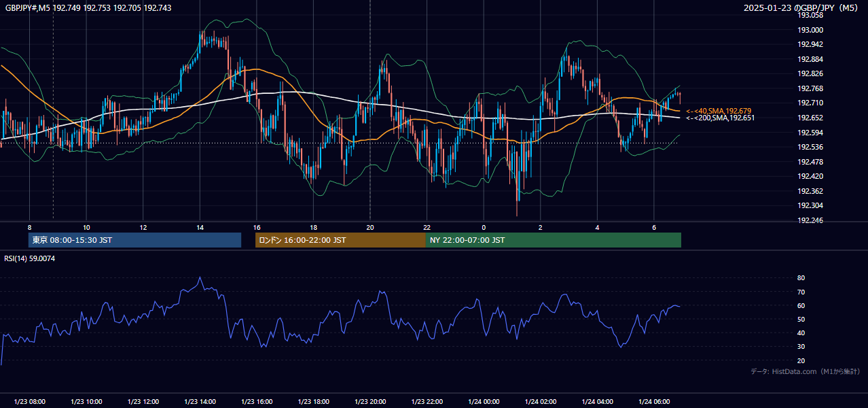Click price axis value 192.246
Screen dimensions: 868x408
point(810,220)
